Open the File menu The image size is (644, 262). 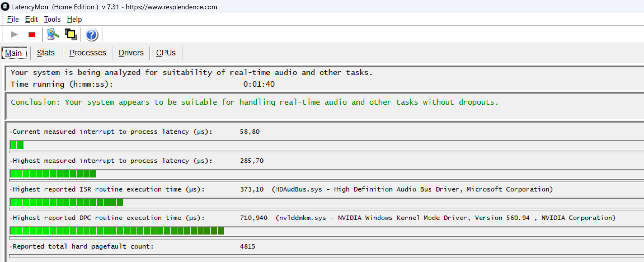pos(13,19)
